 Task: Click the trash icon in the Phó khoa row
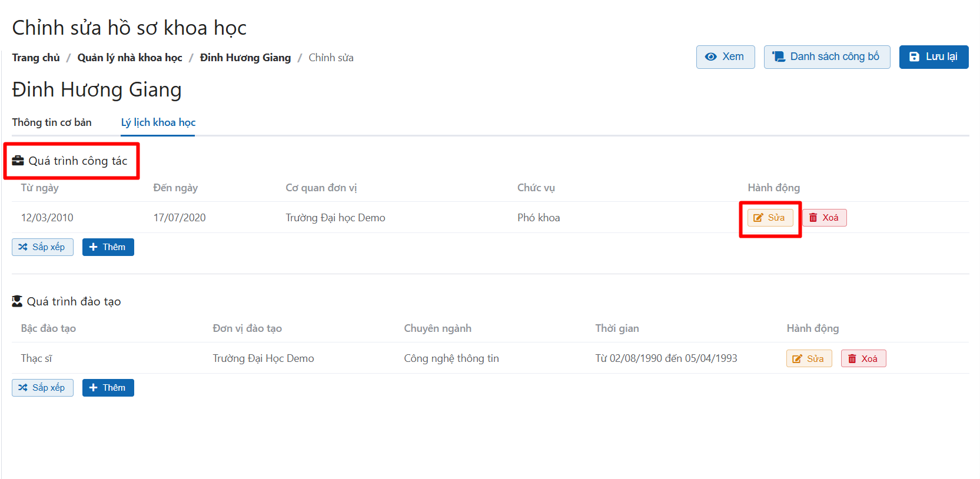pos(813,218)
